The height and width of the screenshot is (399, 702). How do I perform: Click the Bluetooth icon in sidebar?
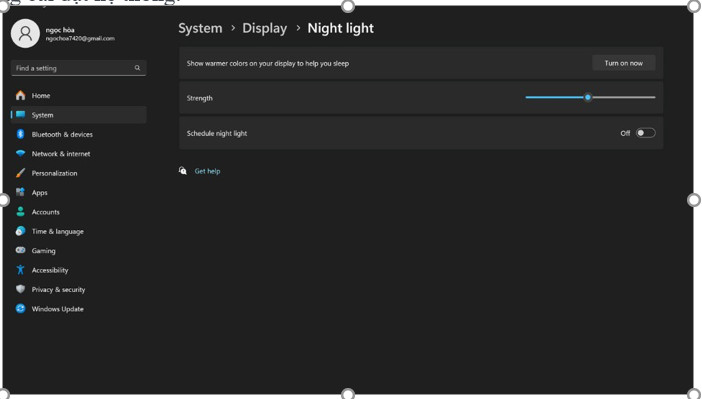[x=20, y=134]
